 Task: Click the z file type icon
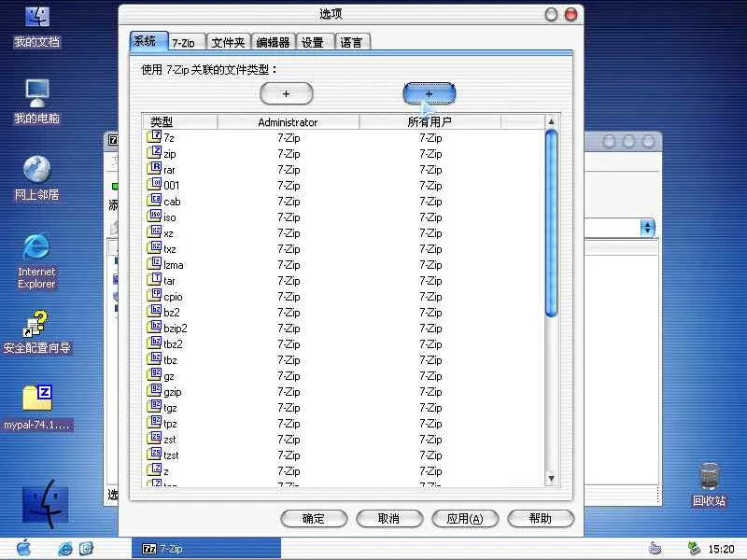click(x=154, y=470)
